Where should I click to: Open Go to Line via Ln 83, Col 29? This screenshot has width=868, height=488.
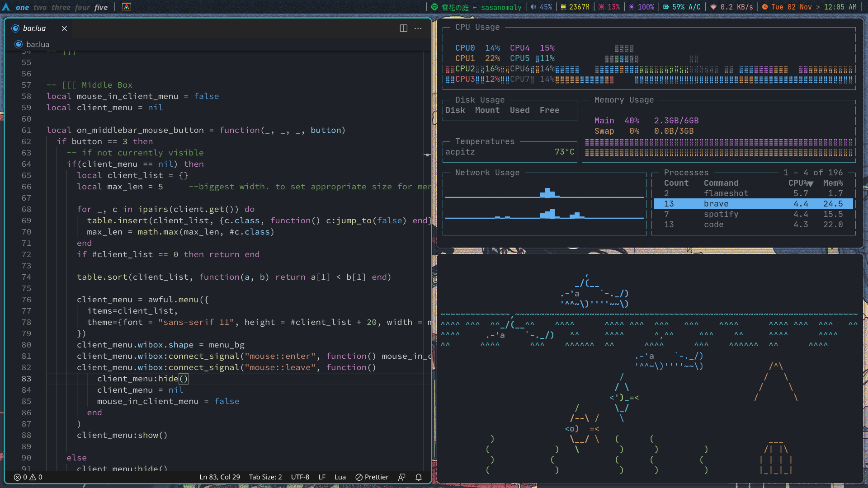220,477
